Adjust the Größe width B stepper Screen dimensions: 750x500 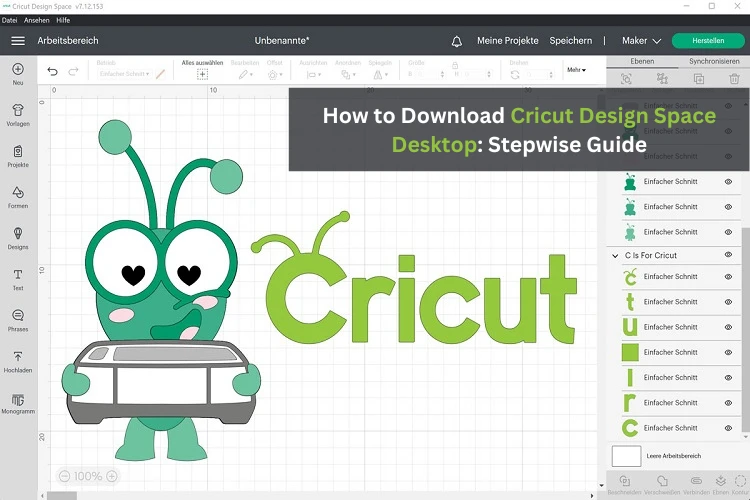tap(442, 74)
